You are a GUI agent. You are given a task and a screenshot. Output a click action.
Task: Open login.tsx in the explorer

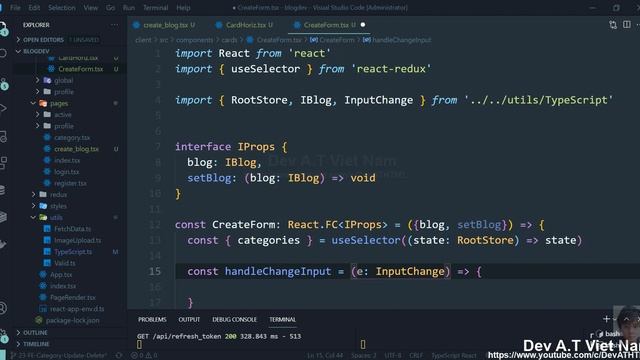pos(67,172)
